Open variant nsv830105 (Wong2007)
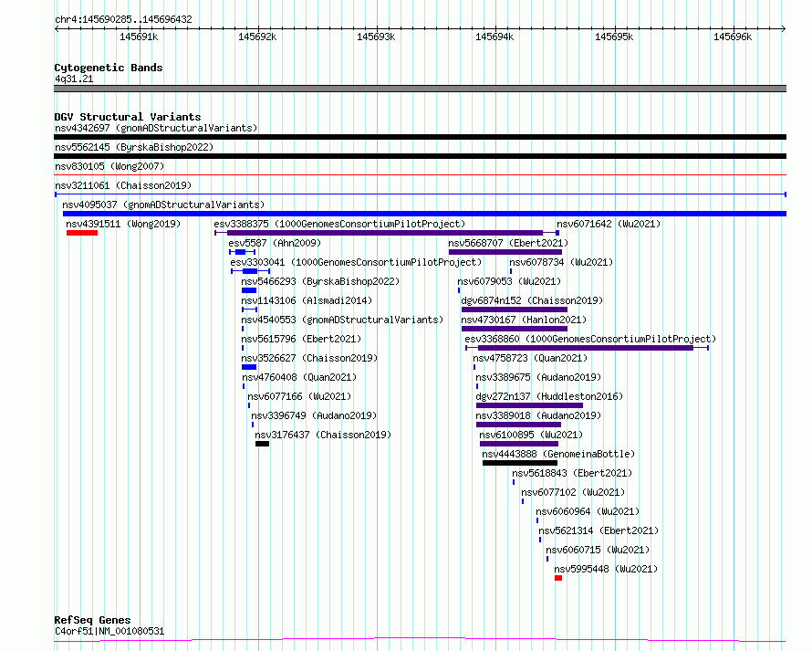 point(109,166)
